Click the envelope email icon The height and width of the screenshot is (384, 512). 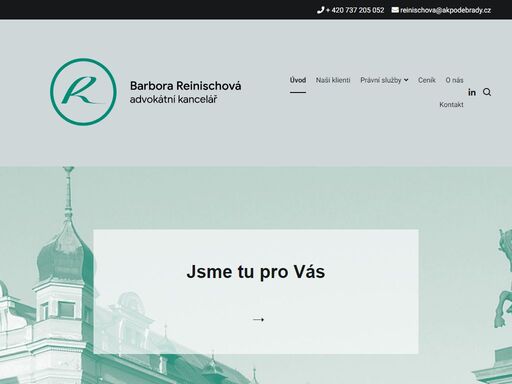395,10
